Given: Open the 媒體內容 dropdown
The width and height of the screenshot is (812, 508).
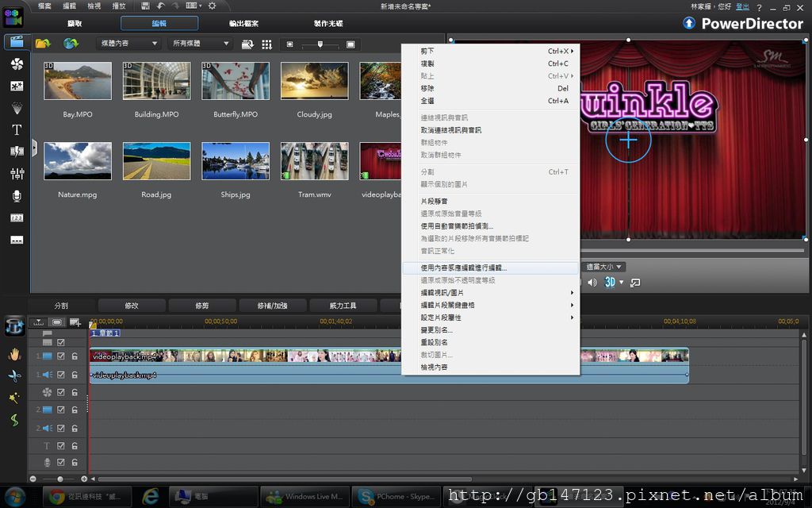Looking at the screenshot, I should click(128, 44).
